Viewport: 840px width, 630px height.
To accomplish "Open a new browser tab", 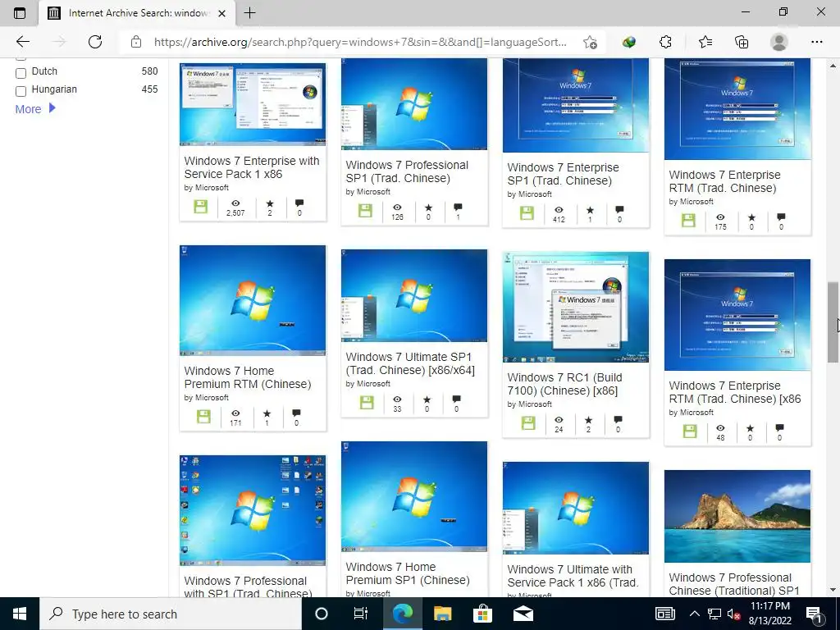I will point(249,13).
